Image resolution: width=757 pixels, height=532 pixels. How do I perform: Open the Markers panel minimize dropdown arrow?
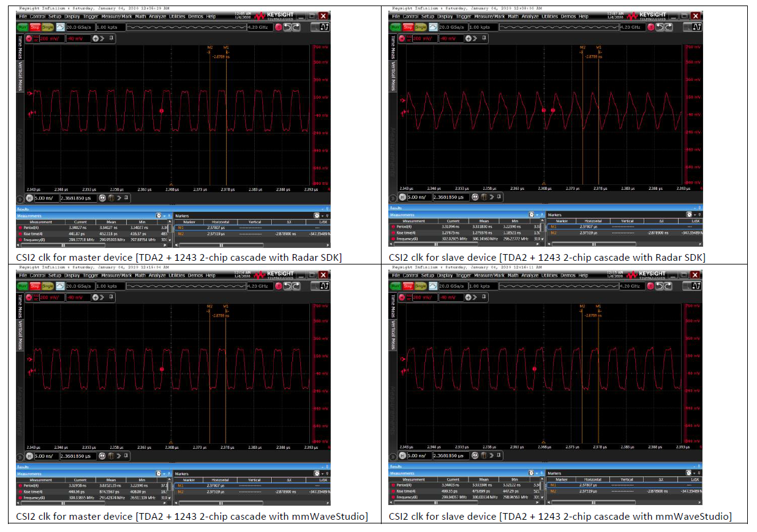pyautogui.click(x=322, y=215)
